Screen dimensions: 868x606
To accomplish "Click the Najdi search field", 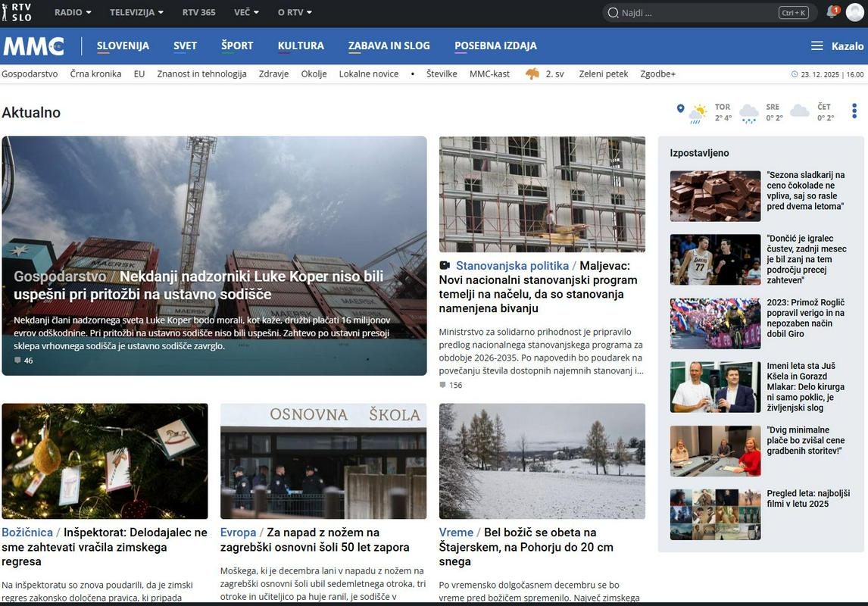I will click(697, 13).
